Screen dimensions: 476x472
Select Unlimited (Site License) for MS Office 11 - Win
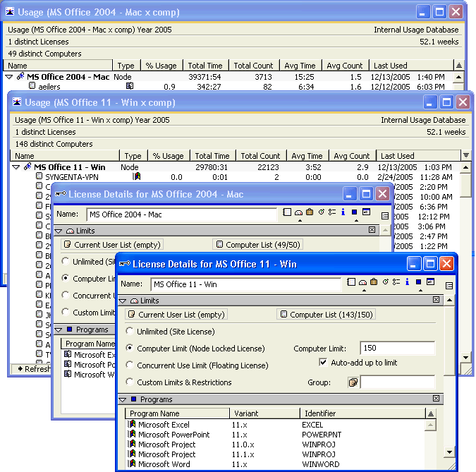pos(130,331)
